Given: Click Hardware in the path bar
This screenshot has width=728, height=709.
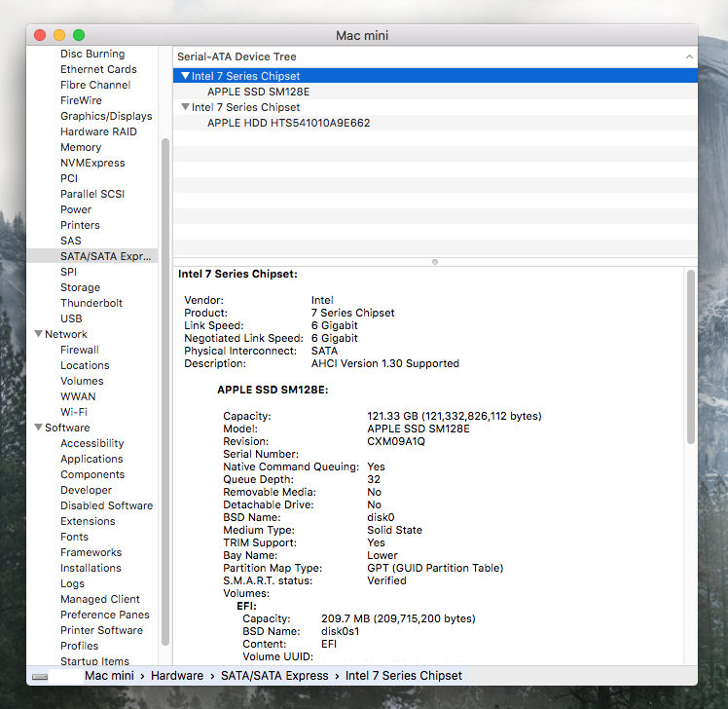Looking at the screenshot, I should 177,676.
